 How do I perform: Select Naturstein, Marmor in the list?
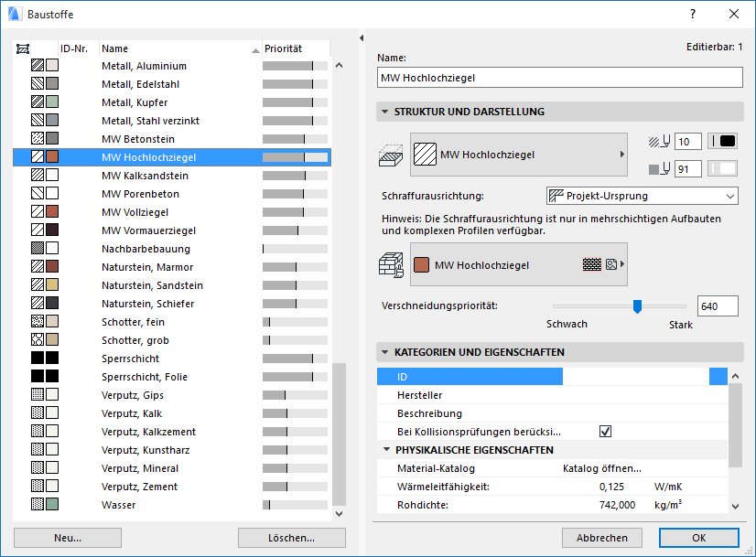coord(172,267)
